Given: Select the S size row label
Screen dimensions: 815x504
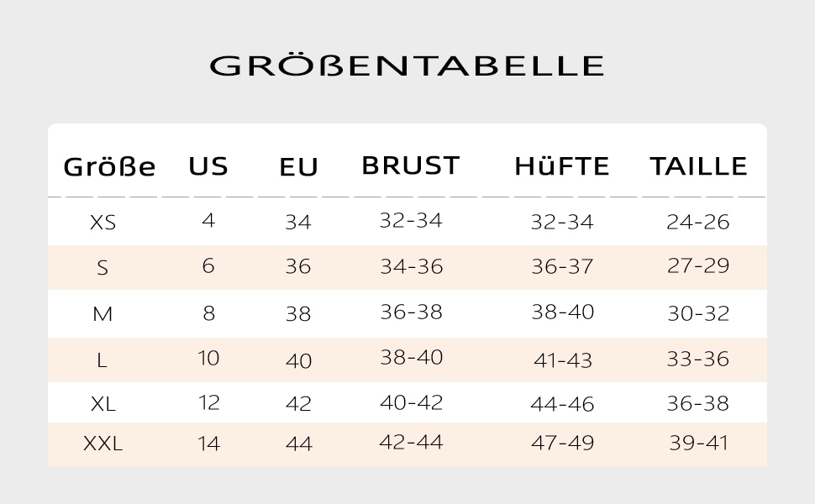Looking at the screenshot, I should (103, 268).
